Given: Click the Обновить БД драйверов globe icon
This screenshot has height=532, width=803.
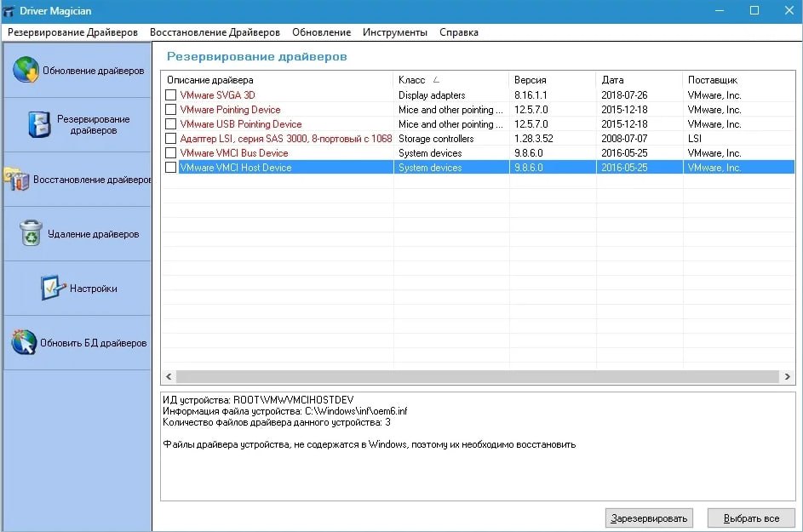Looking at the screenshot, I should click(24, 342).
